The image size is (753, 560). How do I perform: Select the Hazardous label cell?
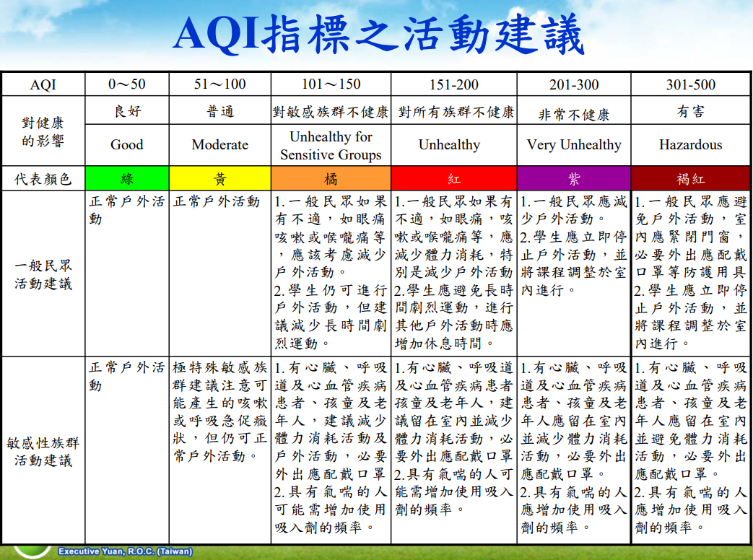[691, 145]
